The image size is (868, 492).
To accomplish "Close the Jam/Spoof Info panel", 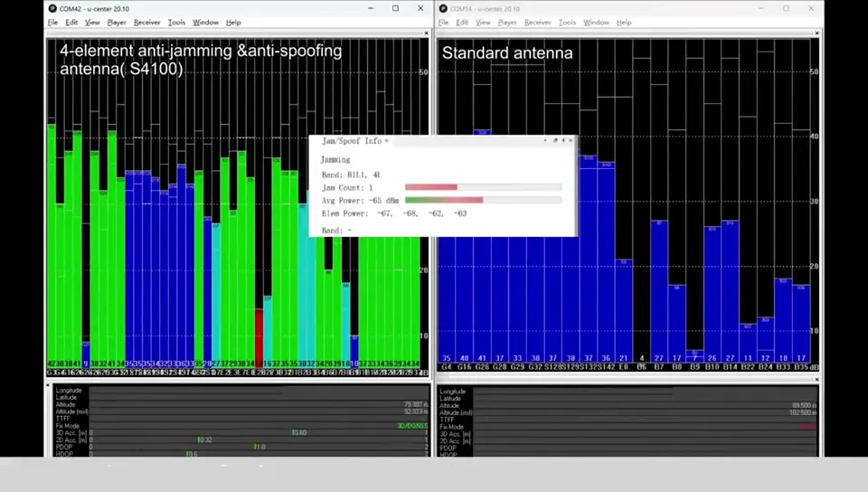I will 571,140.
